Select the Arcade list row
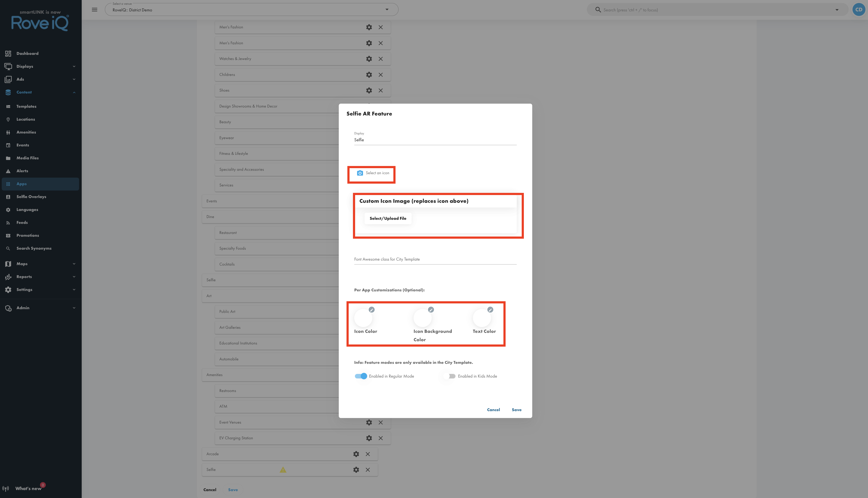 290,454
